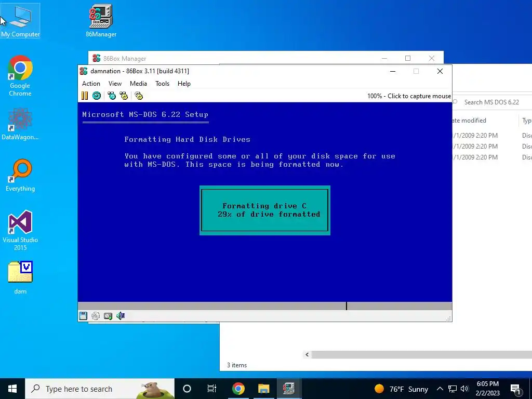
Task: Select the DataWagon desktop shortcut
Action: [x=20, y=124]
